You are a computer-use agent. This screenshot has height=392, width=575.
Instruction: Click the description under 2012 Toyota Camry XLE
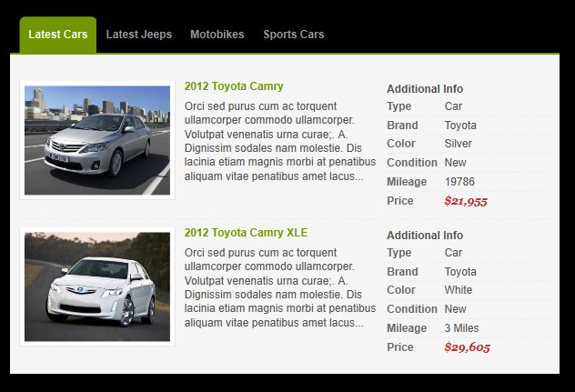coord(280,287)
